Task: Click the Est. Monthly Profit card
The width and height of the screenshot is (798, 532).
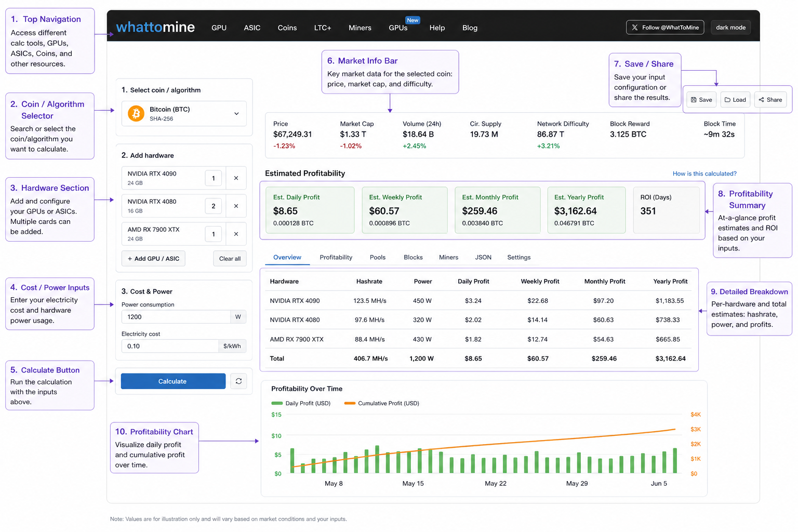Action: click(498, 210)
